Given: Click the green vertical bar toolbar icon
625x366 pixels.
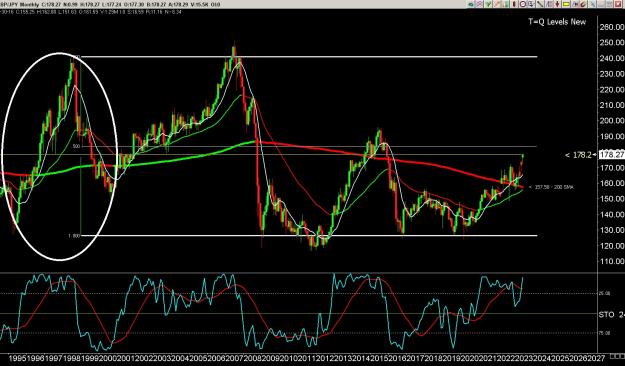Looking at the screenshot, I should click(x=506, y=4).
